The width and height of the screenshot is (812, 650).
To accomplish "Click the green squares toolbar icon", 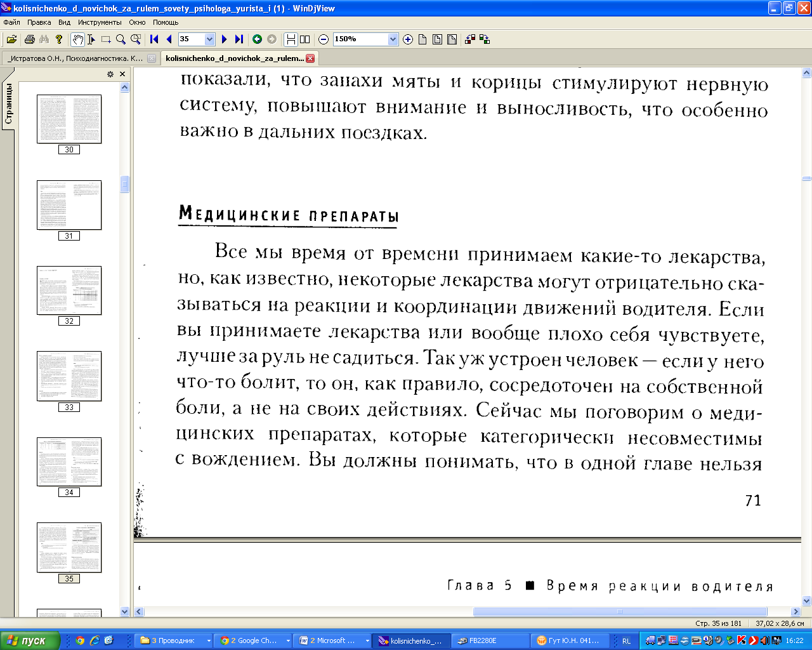I will [x=485, y=39].
